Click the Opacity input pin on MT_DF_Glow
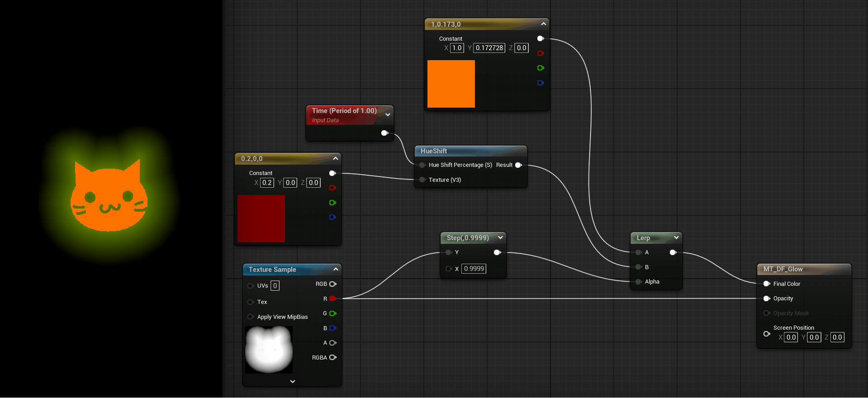The width and height of the screenshot is (868, 398). (767, 298)
